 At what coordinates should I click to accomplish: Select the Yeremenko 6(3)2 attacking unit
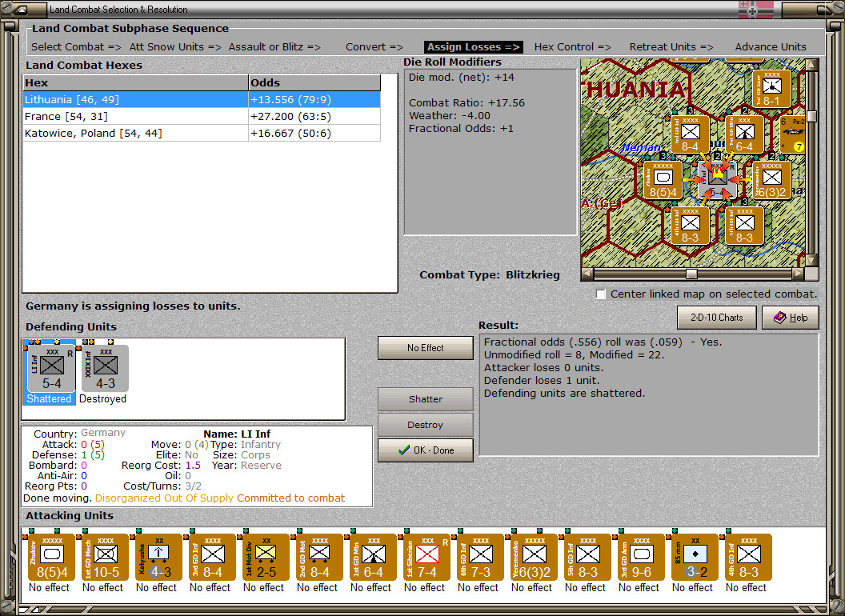(534, 557)
